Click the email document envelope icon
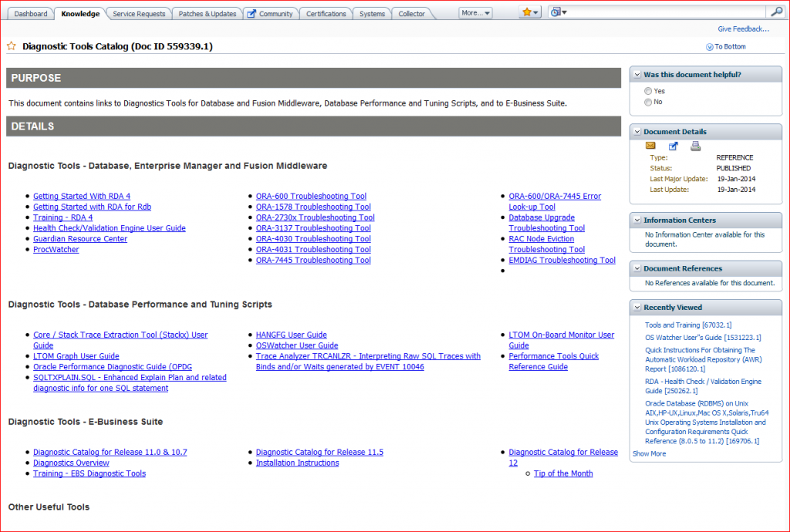 click(x=650, y=146)
